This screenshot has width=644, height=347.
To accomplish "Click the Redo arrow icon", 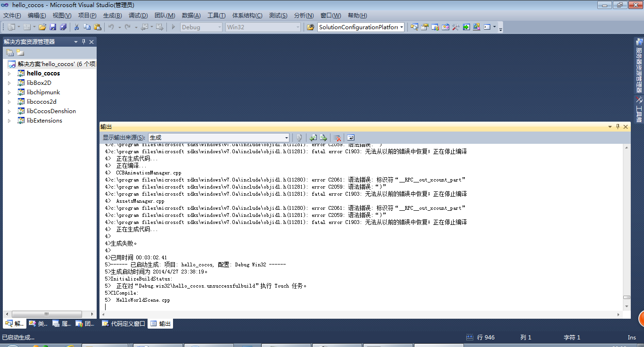I will click(x=127, y=27).
